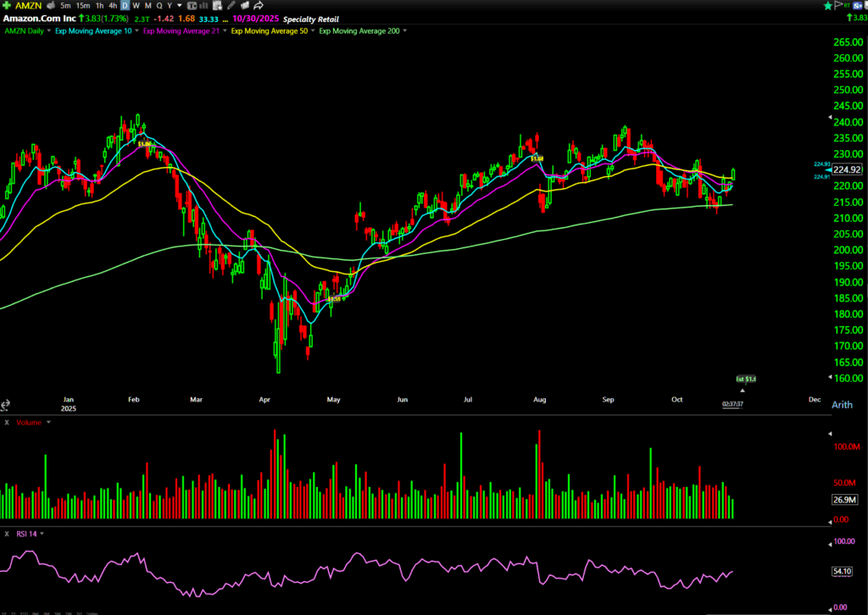Screen dimensions: 868x615
Task: Click the Volume pane top scale arrow
Action: pos(829,433)
